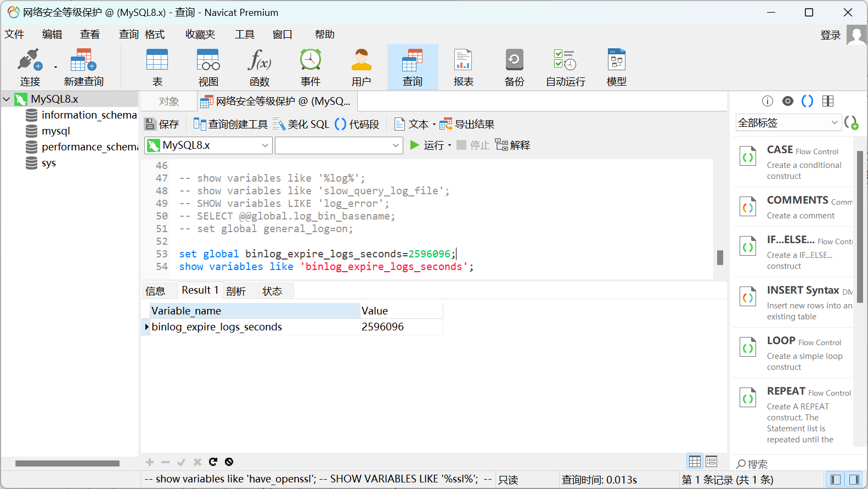Click the 连接 (Connection) toolbar icon
Image resolution: width=868 pixels, height=489 pixels.
[30, 67]
